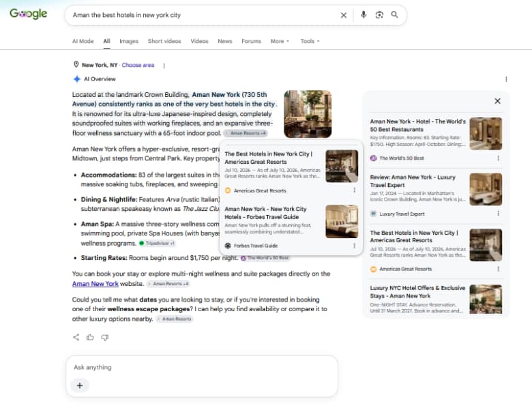Click the AI Overview sparkle icon
Image resolution: width=532 pixels, height=404 pixels.
76,78
